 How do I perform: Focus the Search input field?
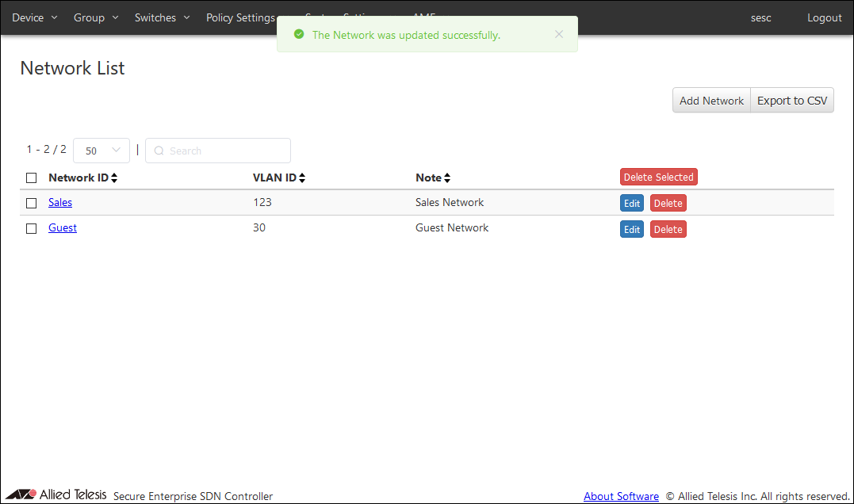(x=218, y=151)
